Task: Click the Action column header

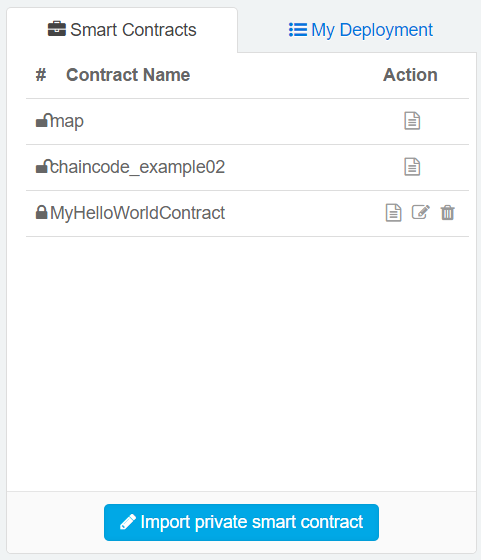Action: pyautogui.click(x=410, y=75)
